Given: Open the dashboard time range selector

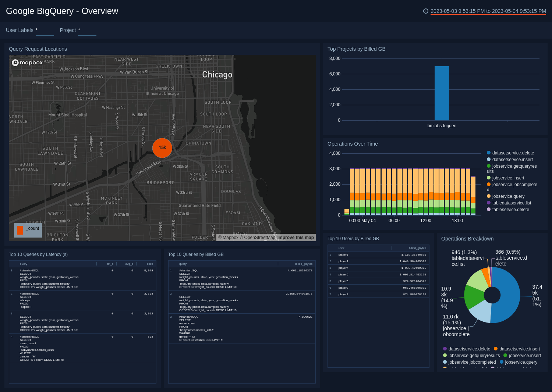Looking at the screenshot, I should click(x=488, y=11).
